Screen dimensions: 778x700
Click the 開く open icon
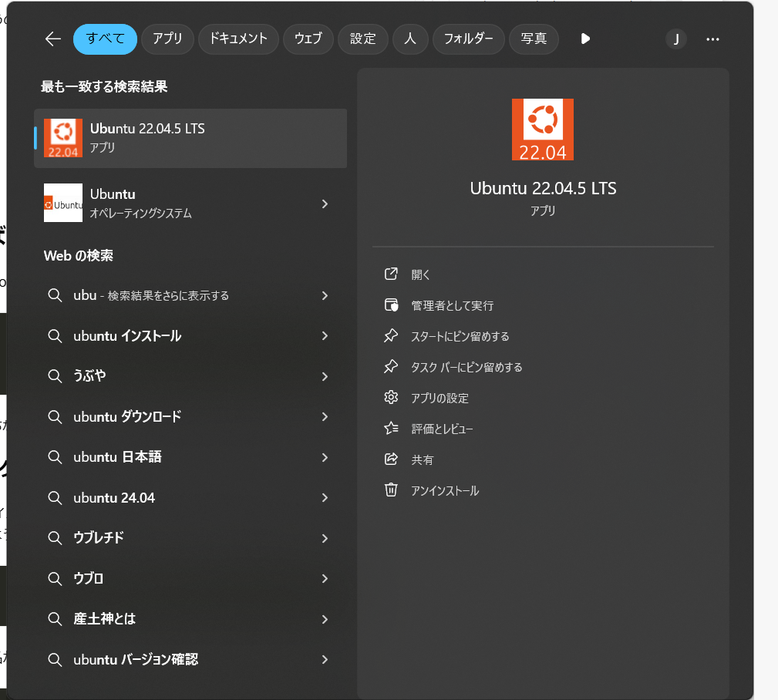[391, 274]
